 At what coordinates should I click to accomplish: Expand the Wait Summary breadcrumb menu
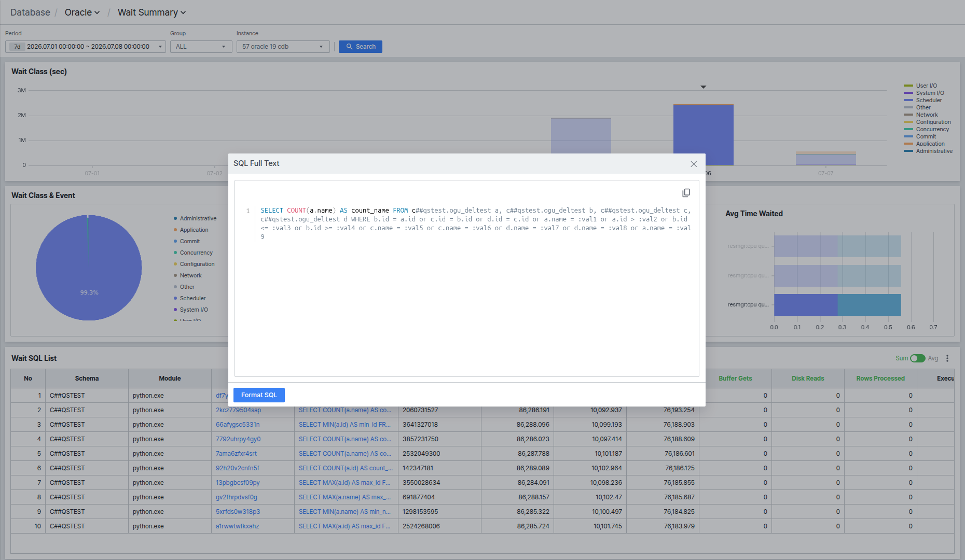pos(151,12)
